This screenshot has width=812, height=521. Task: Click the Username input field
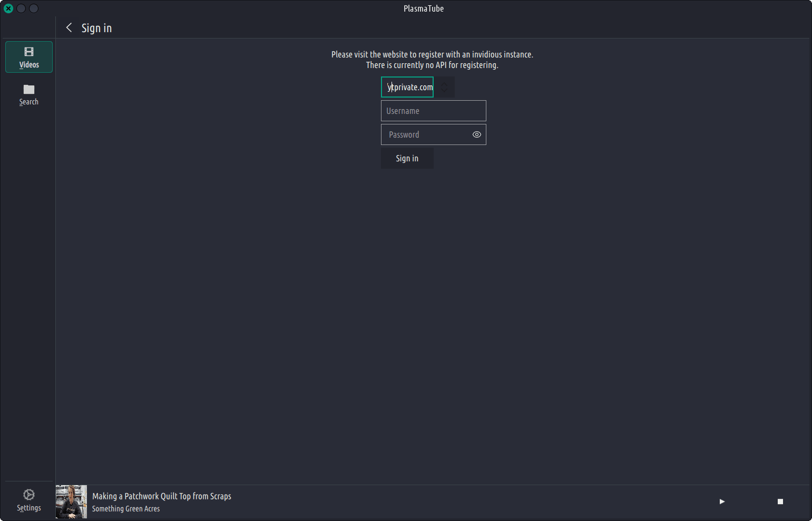433,111
